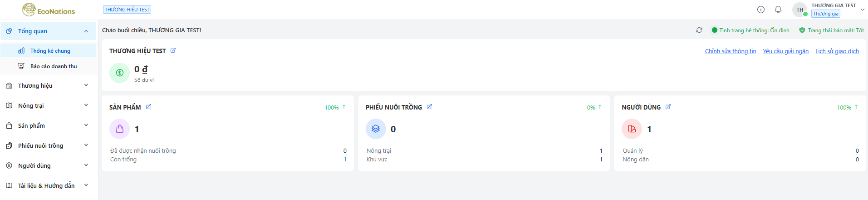Open the Lịch sử giao dịch link
Viewport: 868px width, 200px height.
(x=837, y=51)
